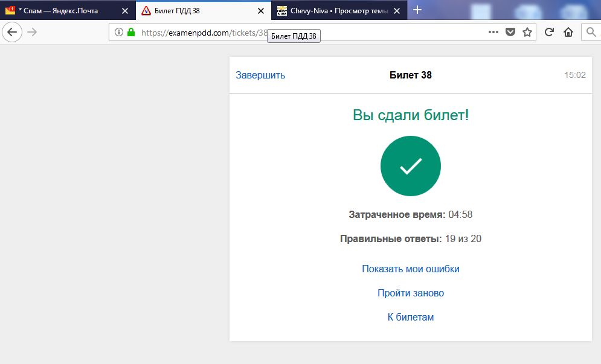The height and width of the screenshot is (364, 601).
Task: Reload the current page
Action: (x=549, y=33)
